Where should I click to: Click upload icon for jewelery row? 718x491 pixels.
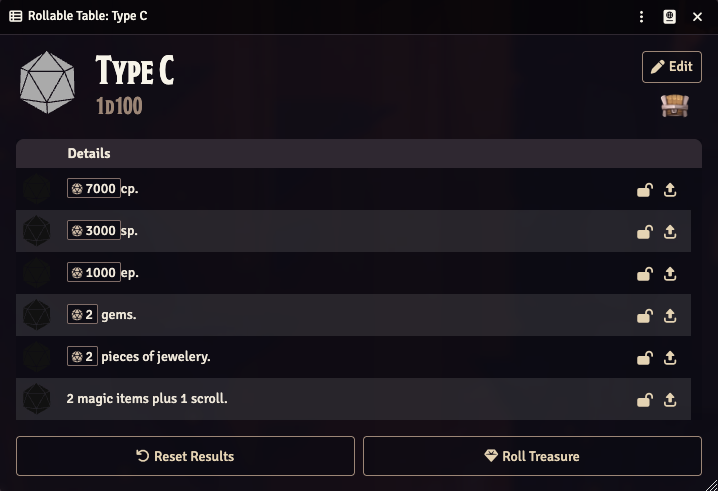point(670,358)
